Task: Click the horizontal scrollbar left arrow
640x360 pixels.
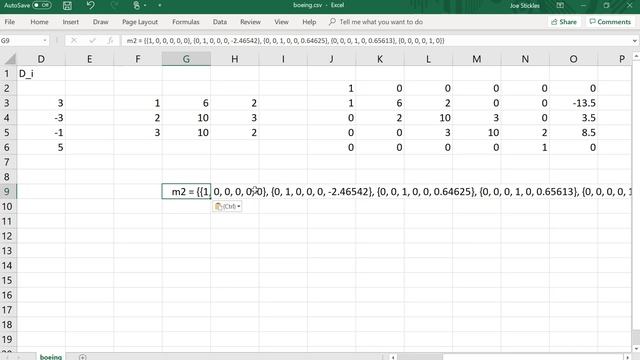Action: 393,357
